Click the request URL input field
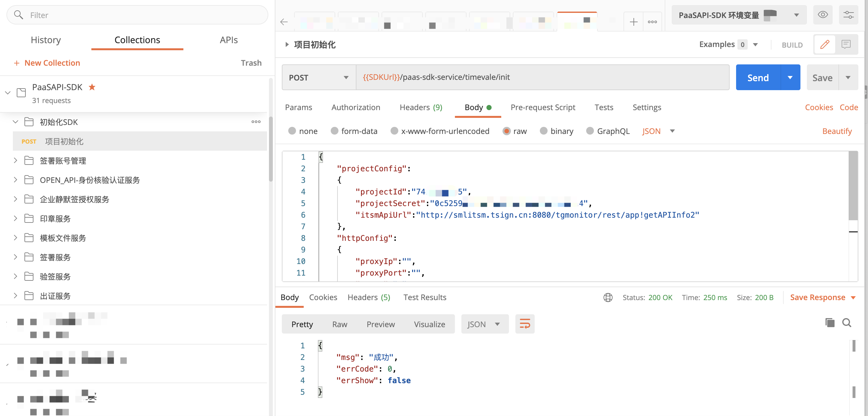This screenshot has height=416, width=868. pos(543,77)
